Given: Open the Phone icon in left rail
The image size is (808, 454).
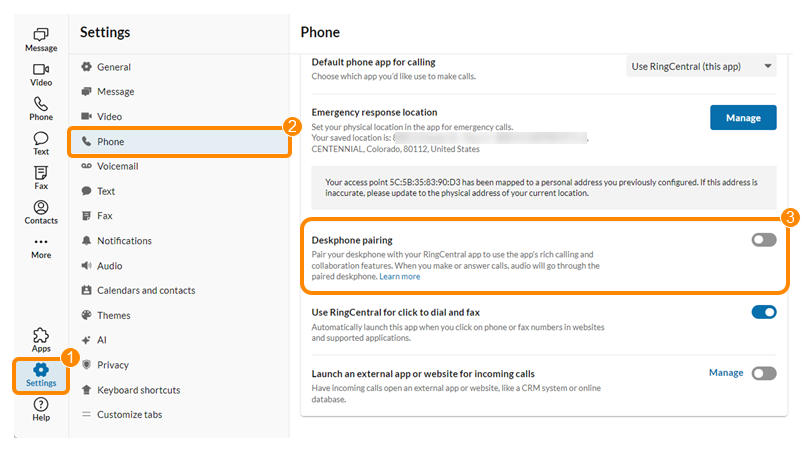Looking at the screenshot, I should click(41, 108).
